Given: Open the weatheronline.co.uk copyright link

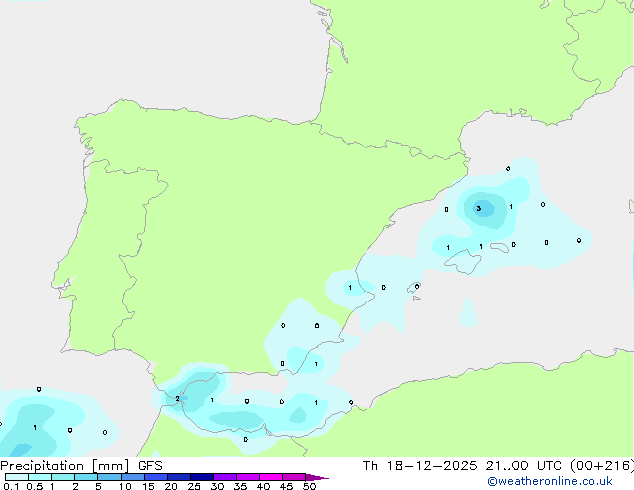Looking at the screenshot, I should [550, 481].
